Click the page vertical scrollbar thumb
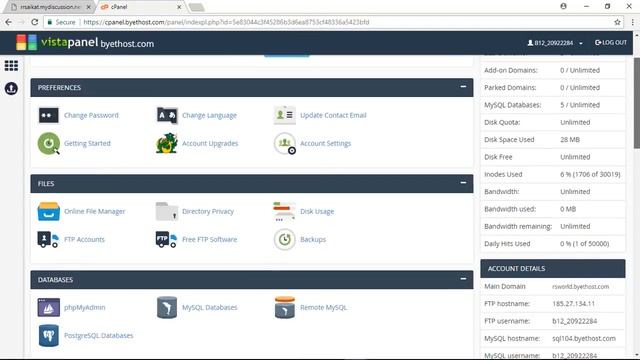 [x=637, y=103]
